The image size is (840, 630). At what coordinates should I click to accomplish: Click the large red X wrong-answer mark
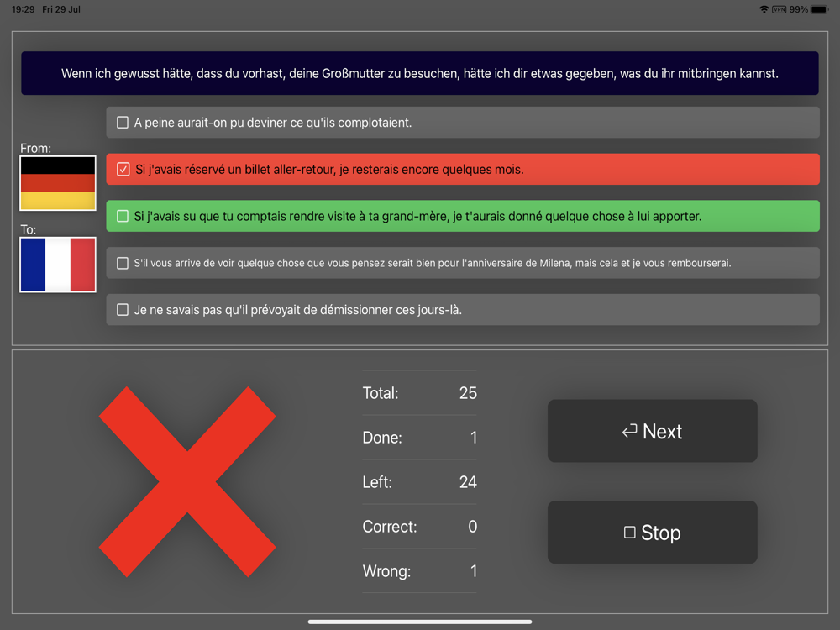(187, 481)
